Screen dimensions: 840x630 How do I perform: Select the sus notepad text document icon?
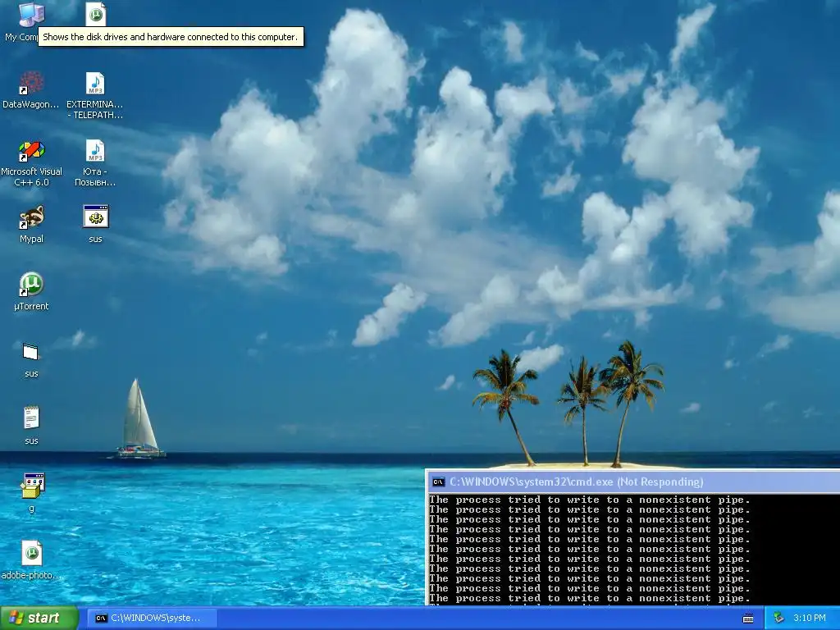[31, 418]
